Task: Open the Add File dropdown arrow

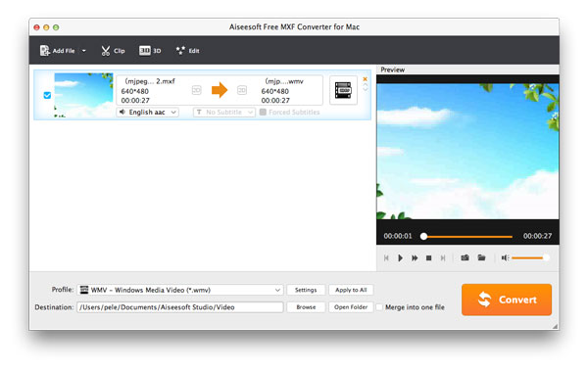Action: pyautogui.click(x=84, y=51)
